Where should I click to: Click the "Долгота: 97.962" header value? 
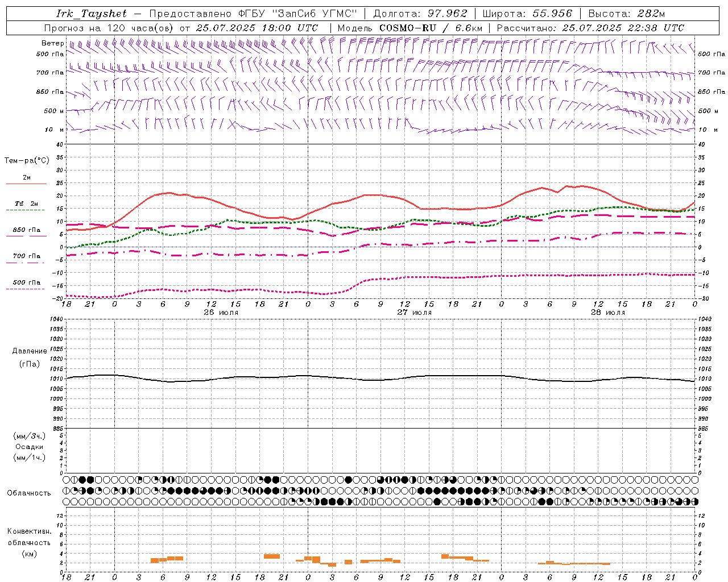coord(420,14)
